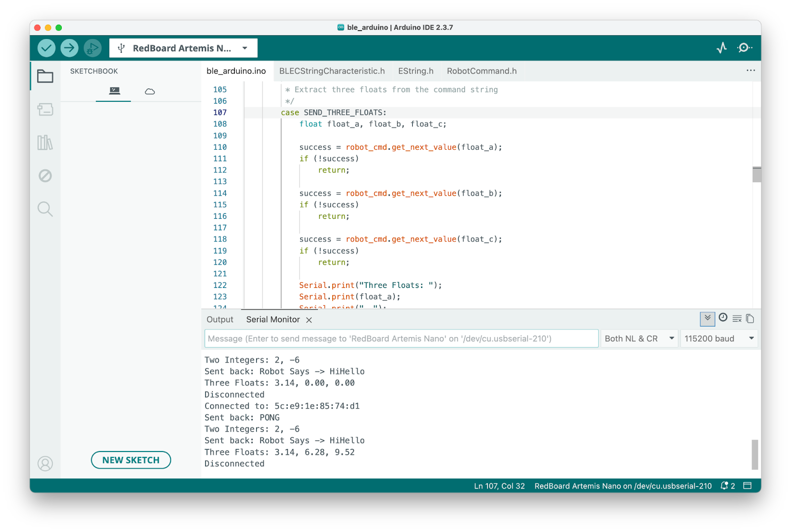The image size is (791, 532).
Task: Open the 115200 baud rate dropdown
Action: 718,338
